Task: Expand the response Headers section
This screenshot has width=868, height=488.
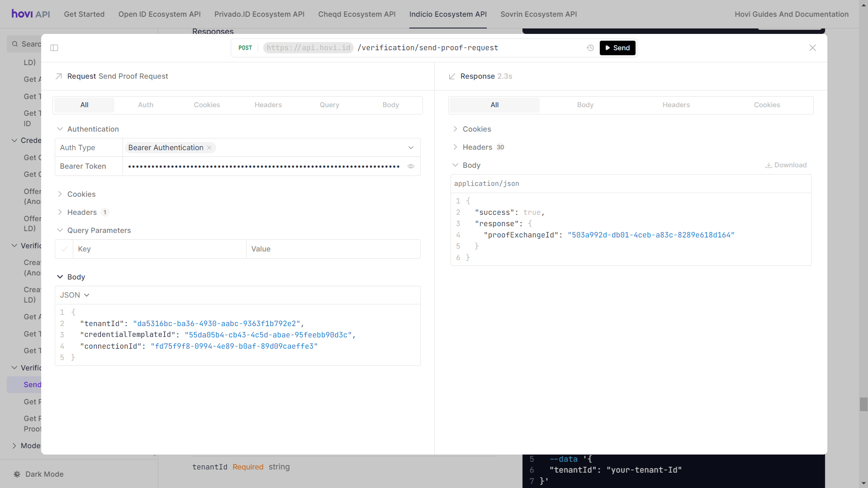Action: tap(477, 147)
